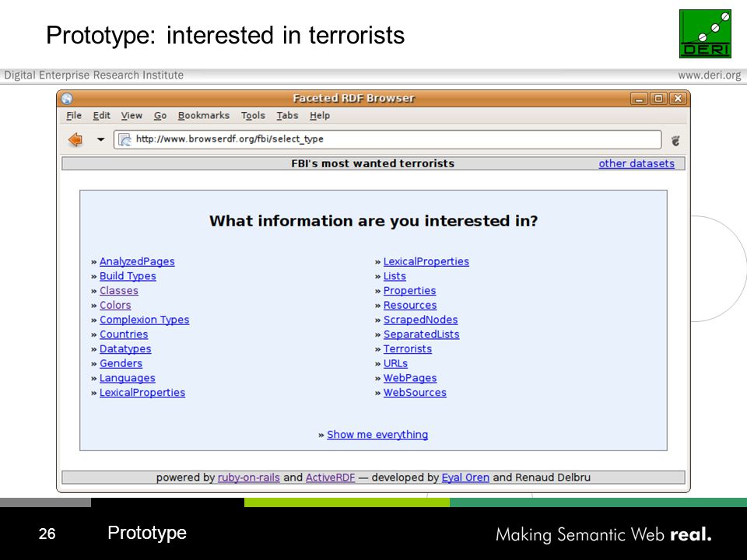This screenshot has height=560, width=747.
Task: Open the Languages link
Action: pyautogui.click(x=127, y=378)
